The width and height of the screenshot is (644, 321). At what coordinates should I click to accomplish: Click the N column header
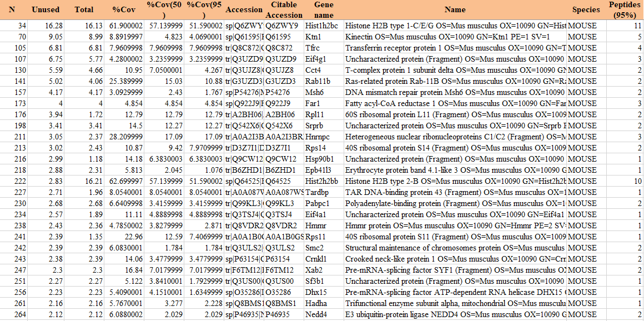[12, 9]
